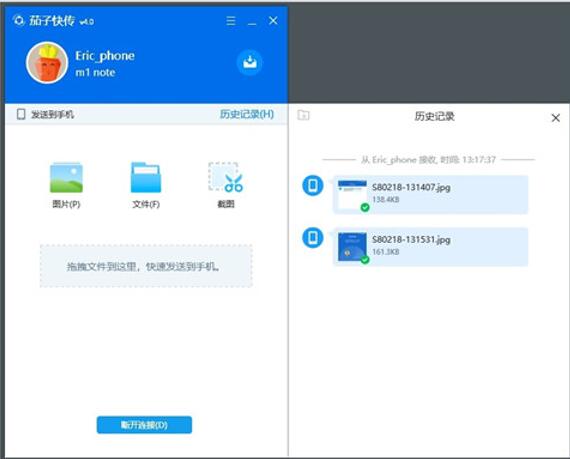Click the 茄子快传 app logo
This screenshot has height=459, width=570.
point(19,20)
